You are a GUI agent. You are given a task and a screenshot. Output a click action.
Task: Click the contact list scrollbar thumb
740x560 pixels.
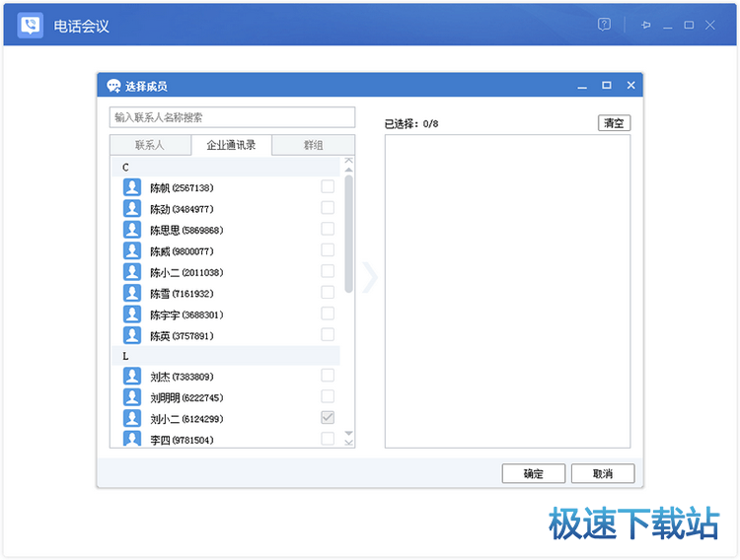pos(348,235)
